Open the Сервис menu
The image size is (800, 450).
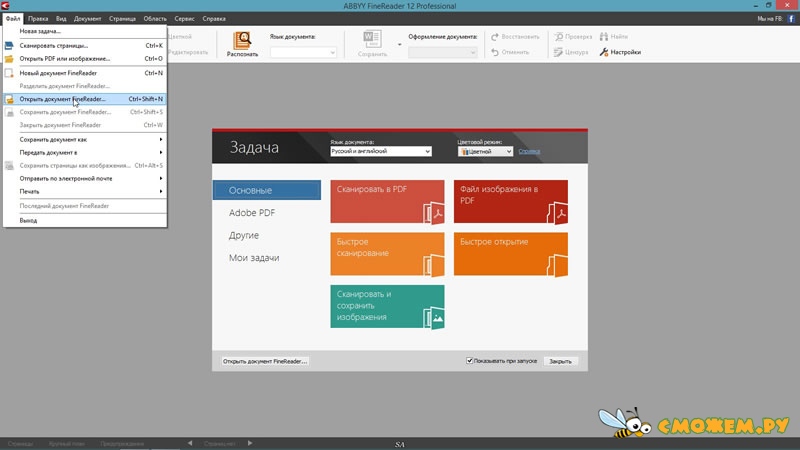(184, 19)
